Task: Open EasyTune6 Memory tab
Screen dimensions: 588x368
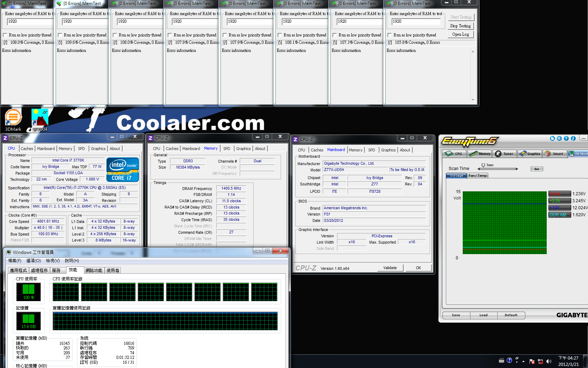Action: (480, 154)
